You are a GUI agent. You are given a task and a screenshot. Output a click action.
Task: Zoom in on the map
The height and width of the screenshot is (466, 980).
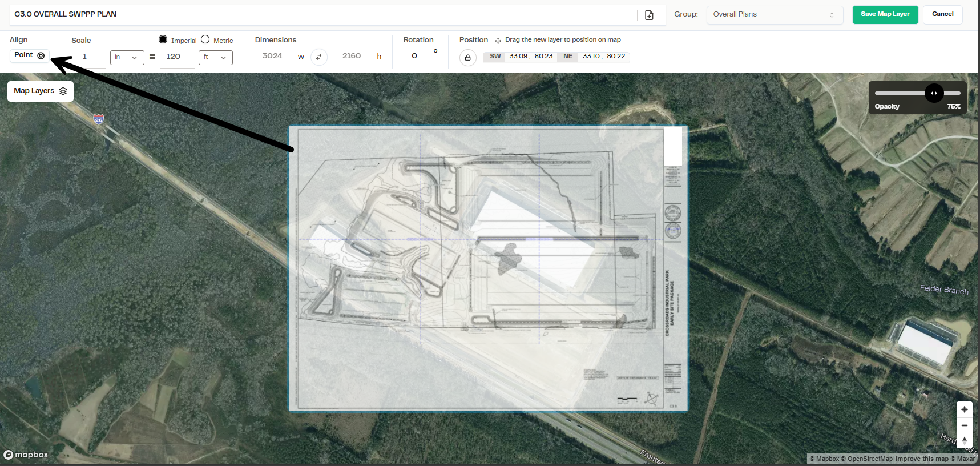click(964, 409)
